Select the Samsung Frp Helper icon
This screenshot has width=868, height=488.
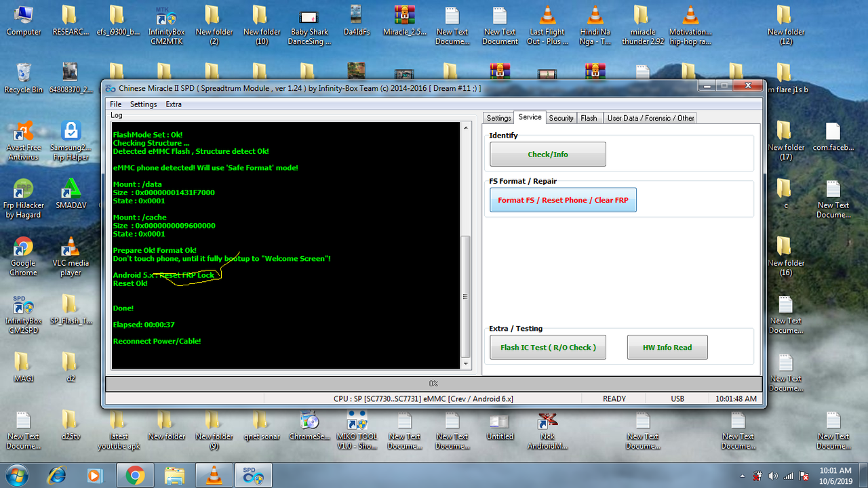point(71,140)
